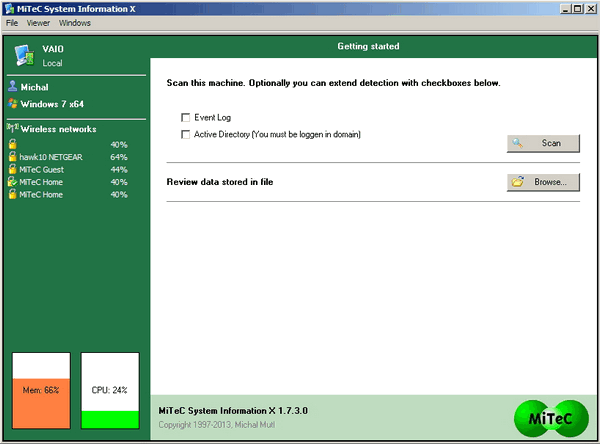Click the Michal user name

point(34,87)
